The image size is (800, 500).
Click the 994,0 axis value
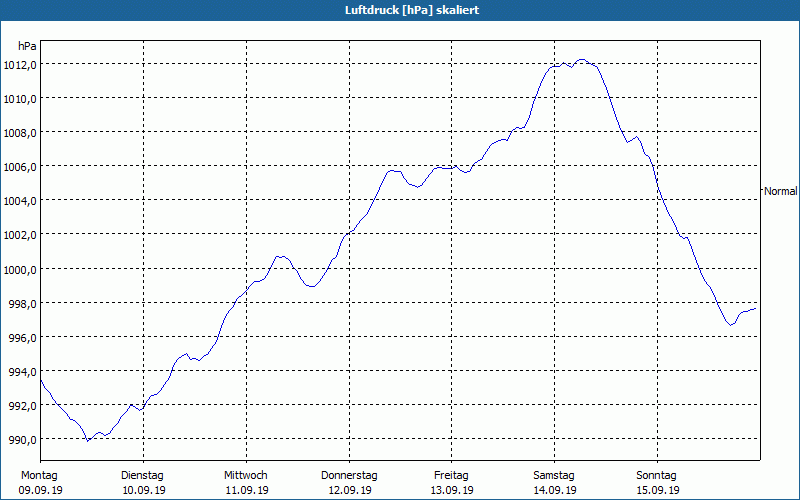(x=22, y=372)
